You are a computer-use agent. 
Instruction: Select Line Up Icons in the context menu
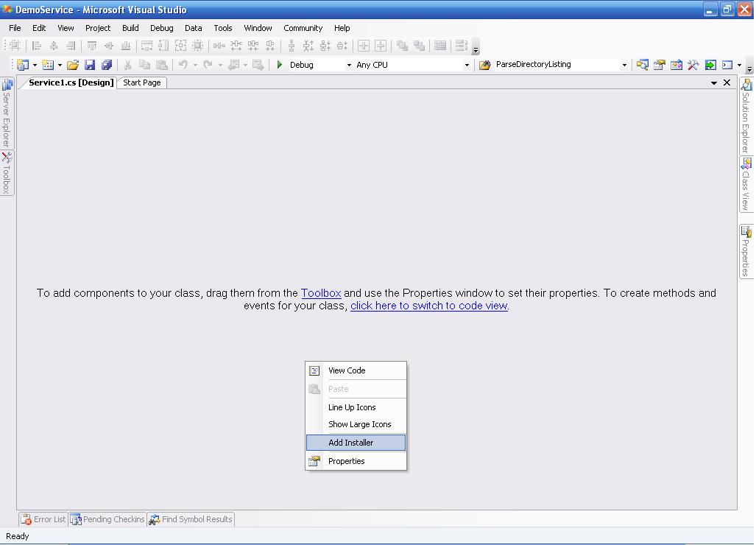point(356,407)
